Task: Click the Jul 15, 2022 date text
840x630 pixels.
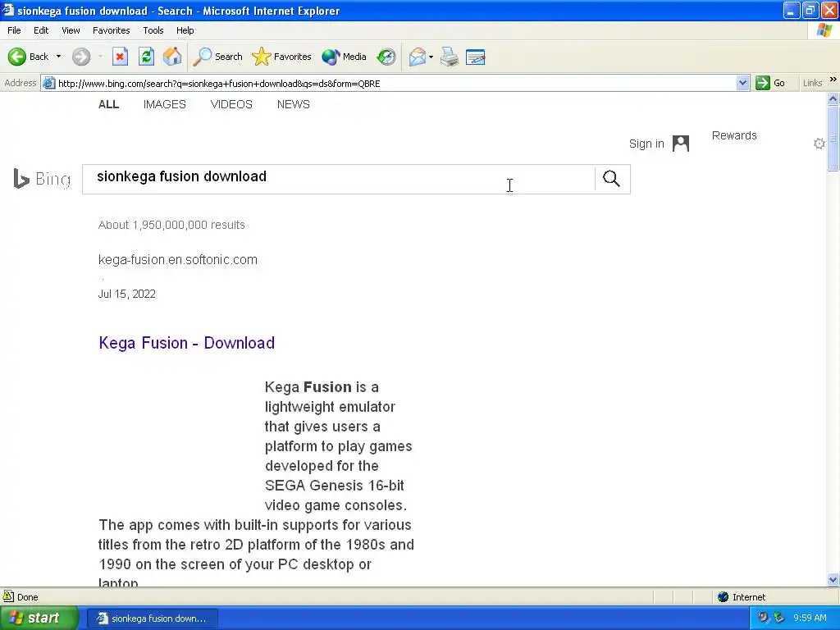Action: tap(127, 294)
